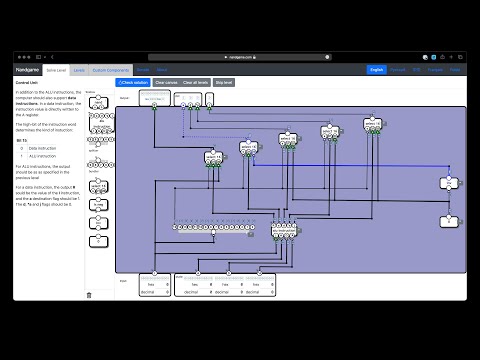Image resolution: width=480 pixels, height=360 pixels.
Task: Open the link left of About in navbar
Action: click(143, 70)
